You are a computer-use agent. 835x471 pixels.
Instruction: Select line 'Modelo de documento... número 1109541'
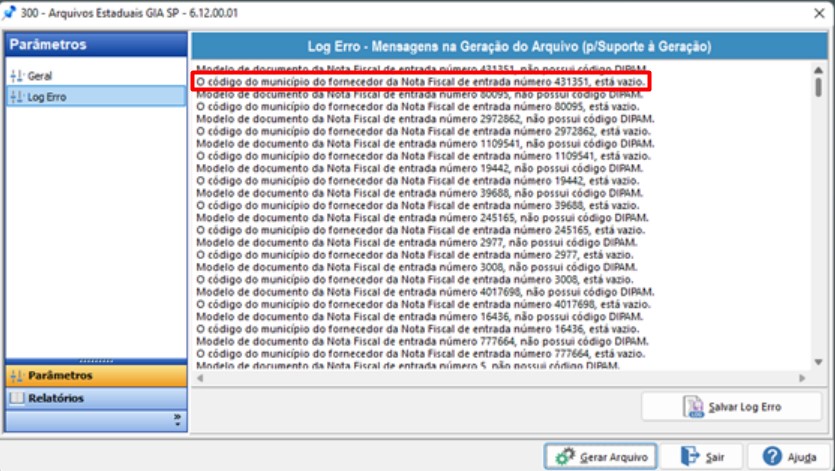425,143
